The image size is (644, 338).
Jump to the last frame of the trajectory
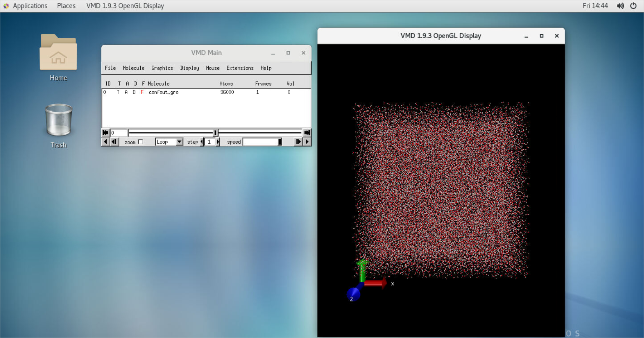[307, 132]
